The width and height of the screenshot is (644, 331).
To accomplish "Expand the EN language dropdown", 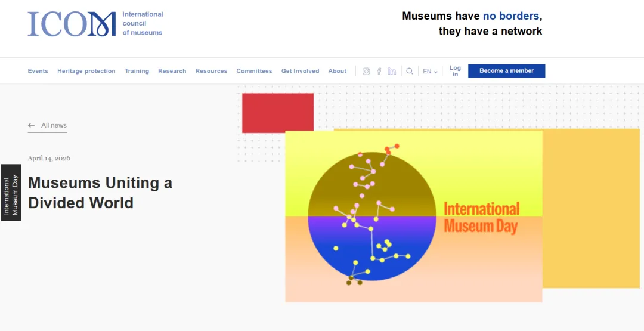I will (x=430, y=72).
